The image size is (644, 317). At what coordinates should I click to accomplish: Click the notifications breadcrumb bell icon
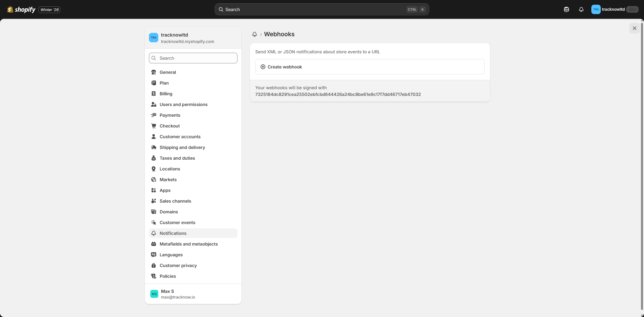[255, 34]
